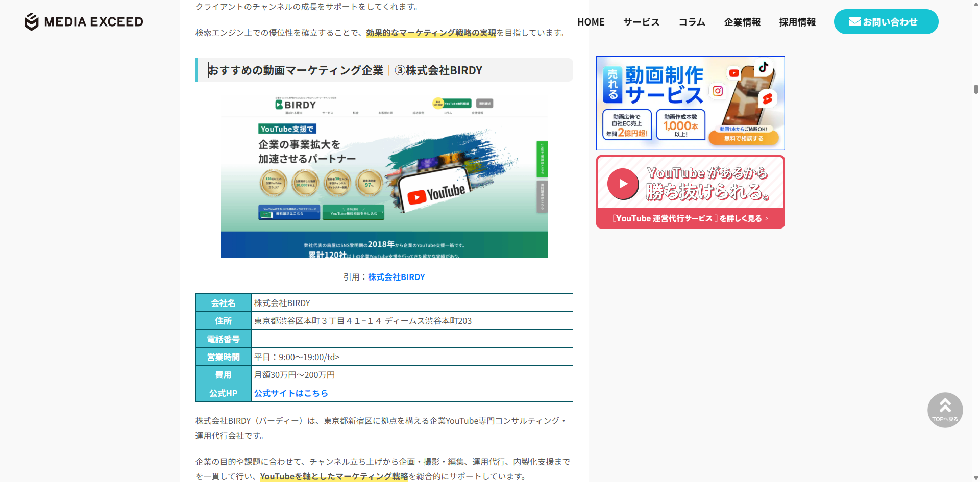980x482 pixels.
Task: Open the 企業情報 menu
Action: tap(742, 22)
